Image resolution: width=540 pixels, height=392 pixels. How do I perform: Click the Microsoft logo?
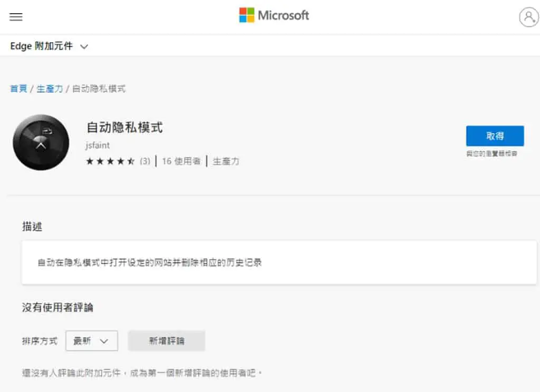[x=274, y=15]
